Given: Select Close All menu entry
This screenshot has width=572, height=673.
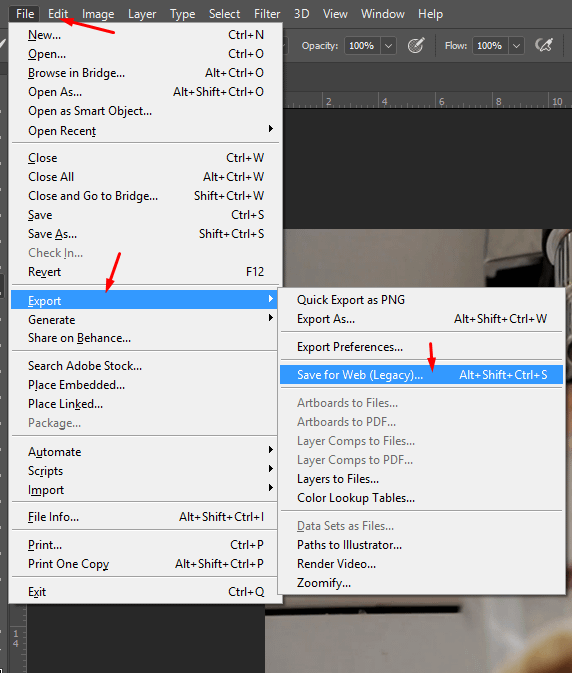Looking at the screenshot, I should pyautogui.click(x=146, y=176).
